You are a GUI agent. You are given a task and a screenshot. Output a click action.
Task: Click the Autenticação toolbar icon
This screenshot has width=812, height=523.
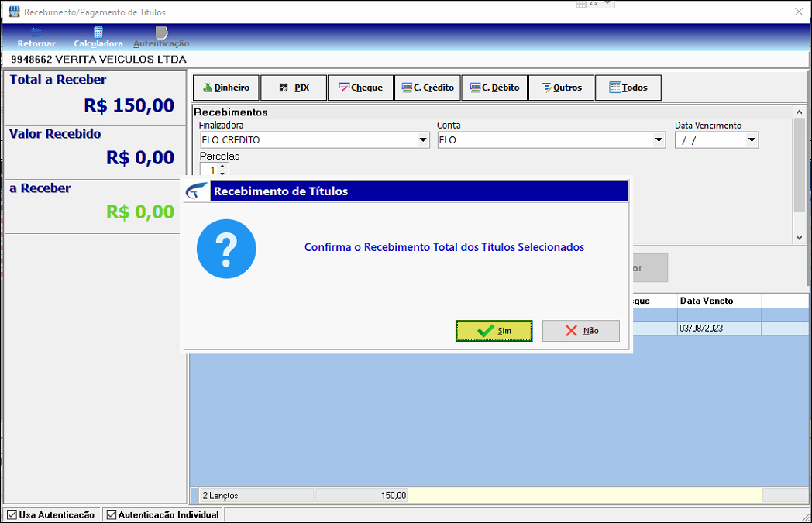coord(161,38)
